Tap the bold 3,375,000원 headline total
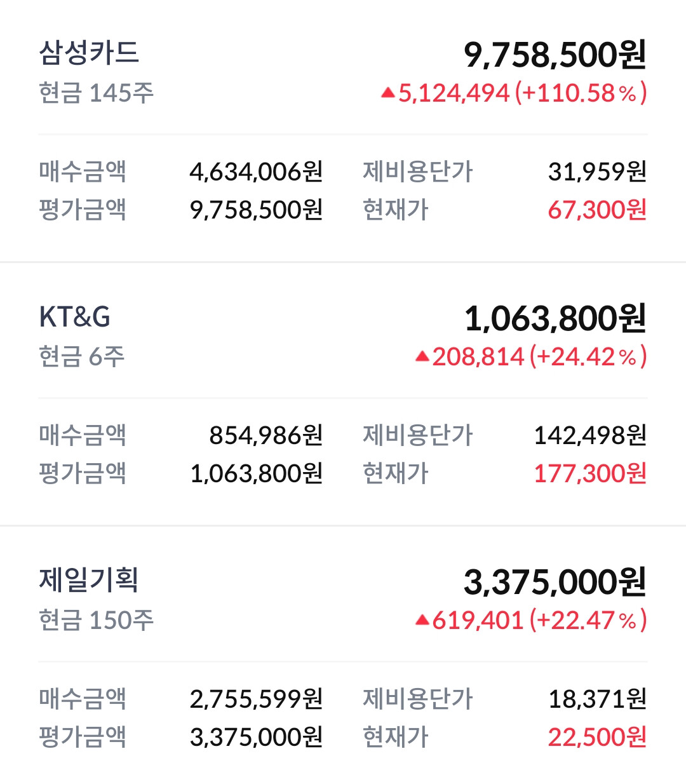Viewport: 686px width, 784px height. (555, 582)
